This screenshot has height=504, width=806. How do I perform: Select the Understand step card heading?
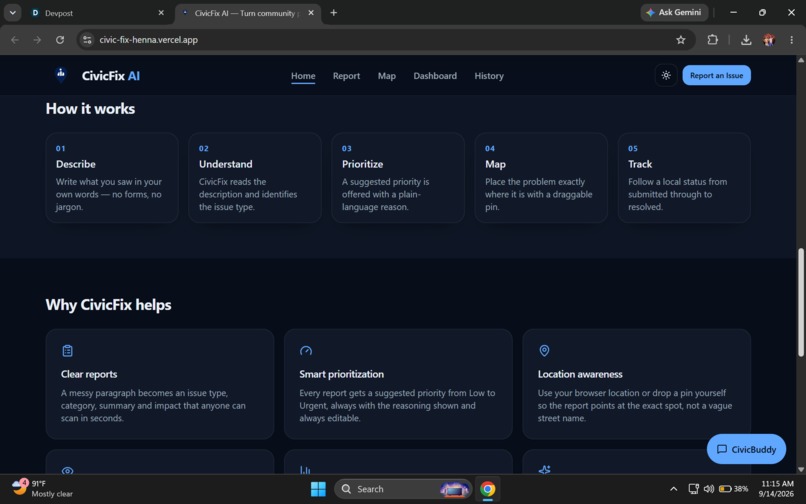[226, 164]
